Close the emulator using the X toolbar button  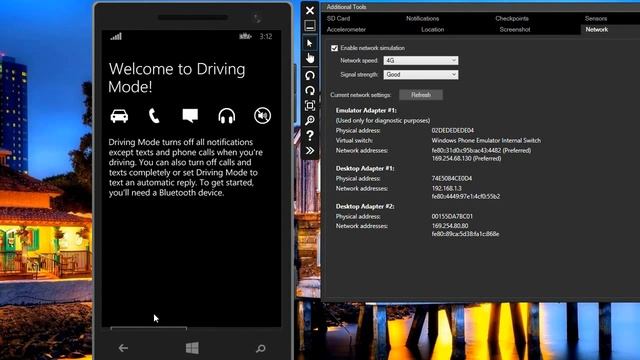[x=310, y=11]
